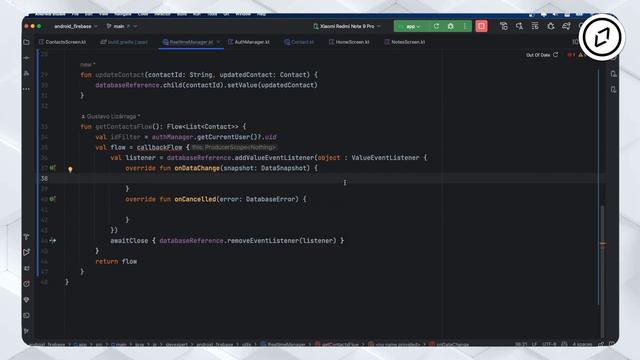Open the second icon in right sidebar
Viewport: 640px width, 360px height.
(613, 89)
